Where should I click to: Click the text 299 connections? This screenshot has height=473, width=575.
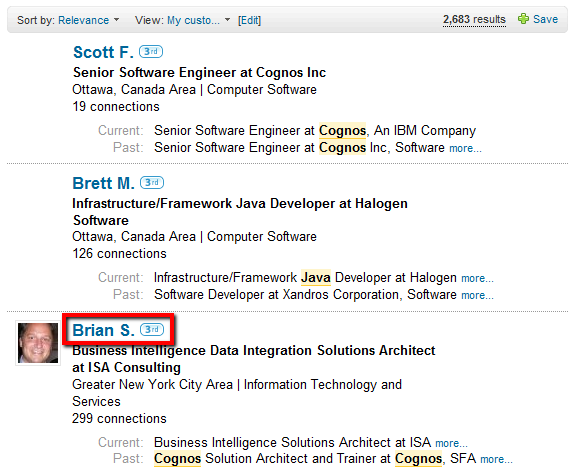pos(119,419)
